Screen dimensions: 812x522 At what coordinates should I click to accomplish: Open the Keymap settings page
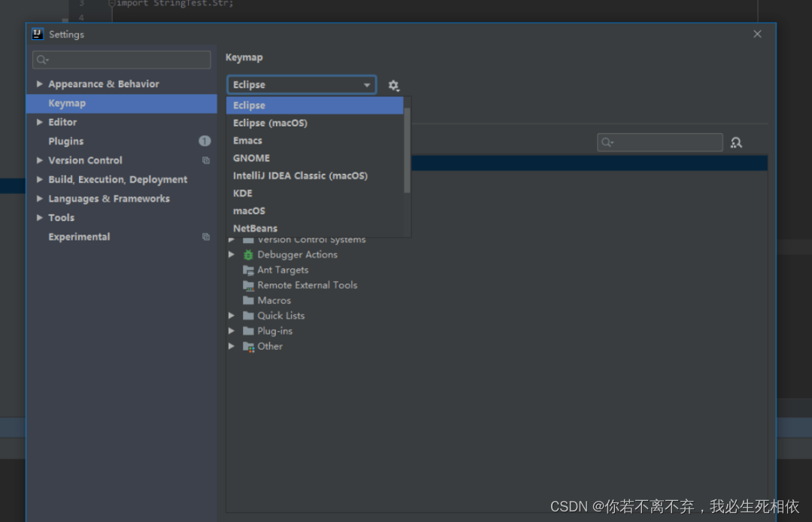[x=122, y=104]
